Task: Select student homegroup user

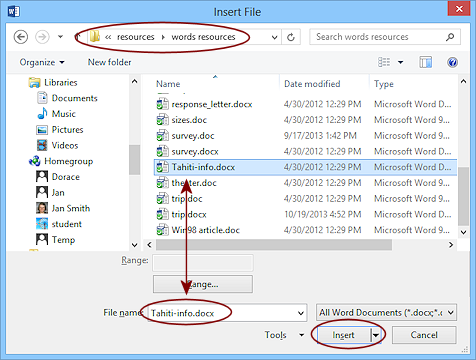Action: [66, 224]
